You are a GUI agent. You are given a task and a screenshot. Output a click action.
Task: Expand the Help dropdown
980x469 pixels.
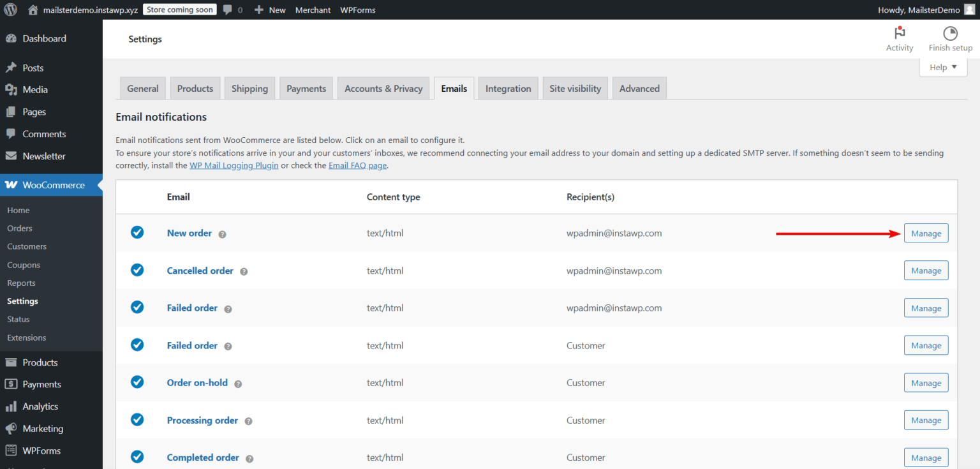943,66
